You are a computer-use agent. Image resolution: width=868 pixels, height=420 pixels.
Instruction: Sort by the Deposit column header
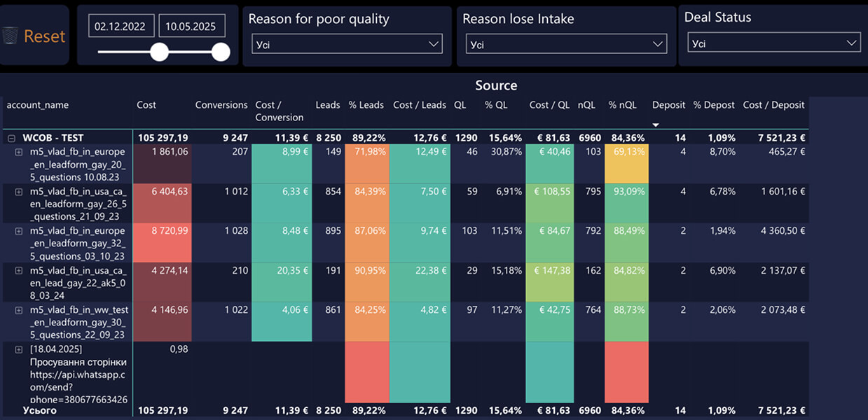668,105
